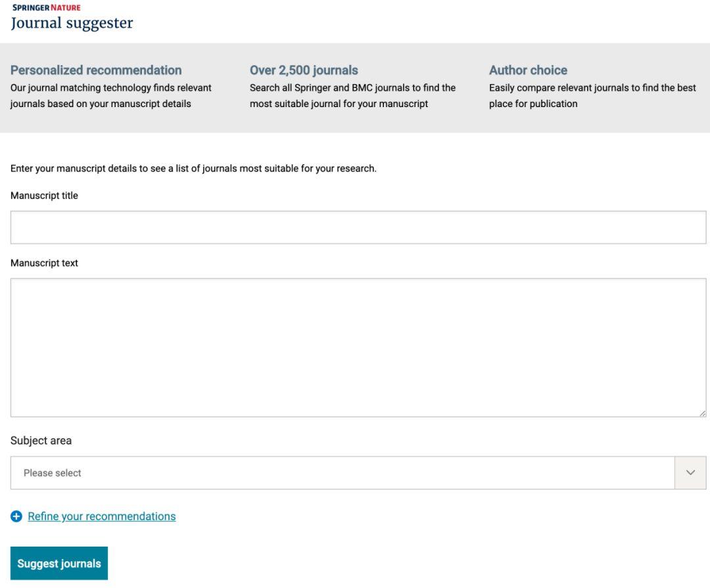The image size is (710, 588).
Task: Click the Over 2,500 journals heading
Action: click(x=304, y=70)
